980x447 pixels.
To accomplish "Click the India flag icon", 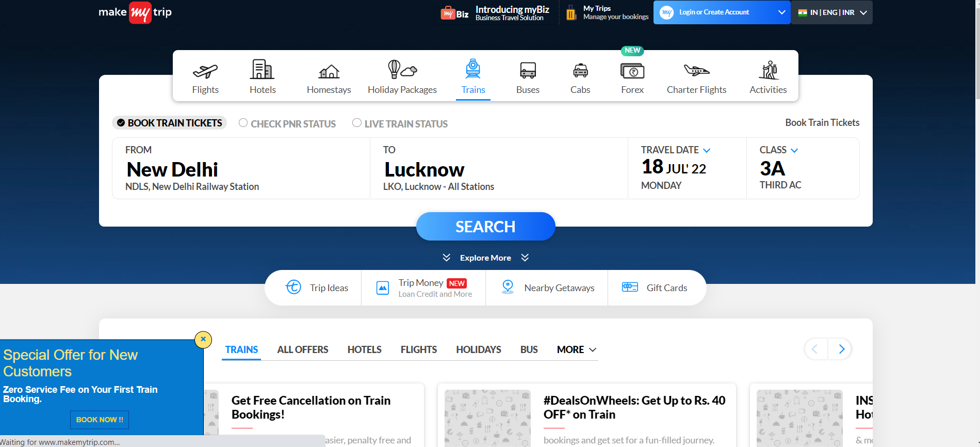I will pos(803,12).
